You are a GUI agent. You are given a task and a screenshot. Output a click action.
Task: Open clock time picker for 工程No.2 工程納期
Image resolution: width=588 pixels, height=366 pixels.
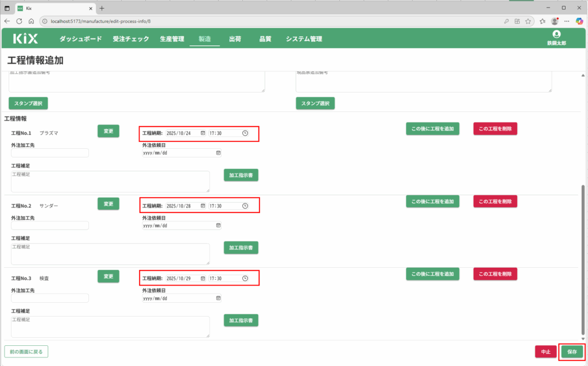[x=245, y=206]
